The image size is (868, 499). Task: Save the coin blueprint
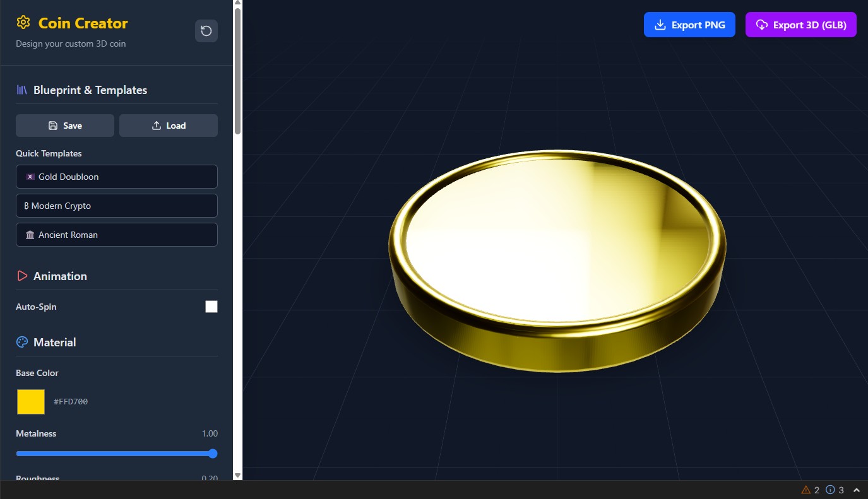click(x=65, y=126)
